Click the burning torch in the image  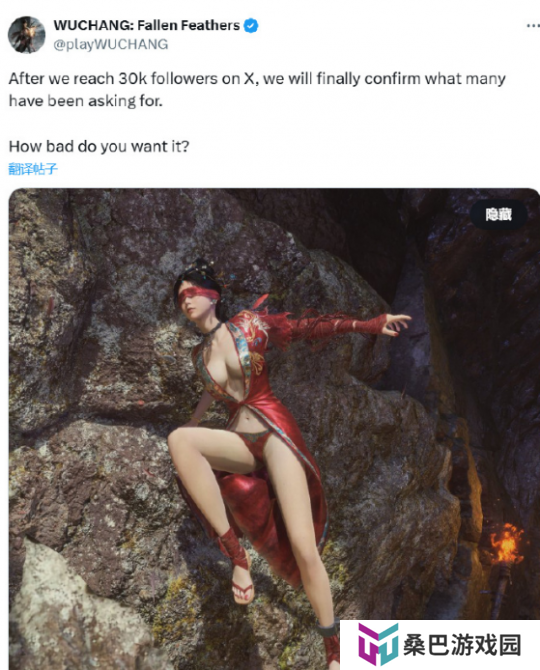[x=507, y=544]
